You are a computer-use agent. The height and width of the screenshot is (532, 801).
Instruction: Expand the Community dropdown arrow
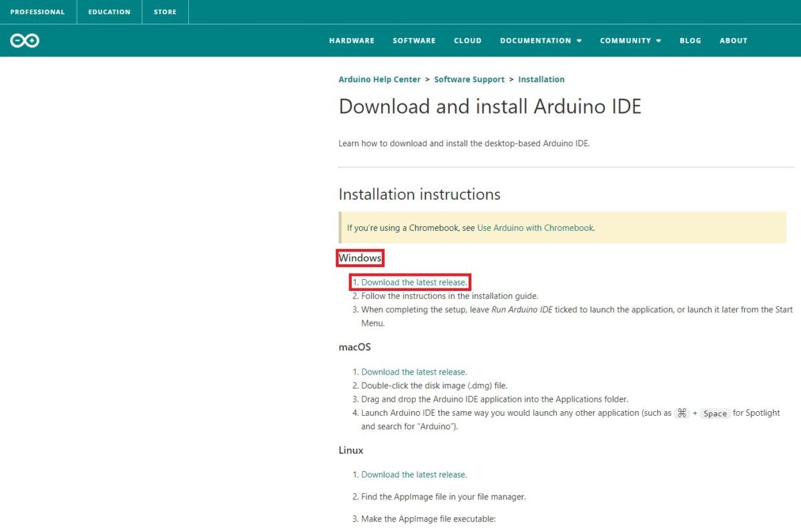[x=658, y=41]
